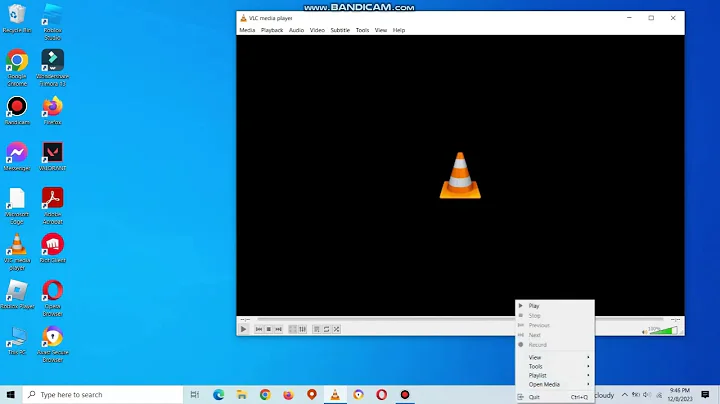Open Roblox Player desktop icon
Image resolution: width=720 pixels, height=404 pixels.
pyautogui.click(x=17, y=294)
